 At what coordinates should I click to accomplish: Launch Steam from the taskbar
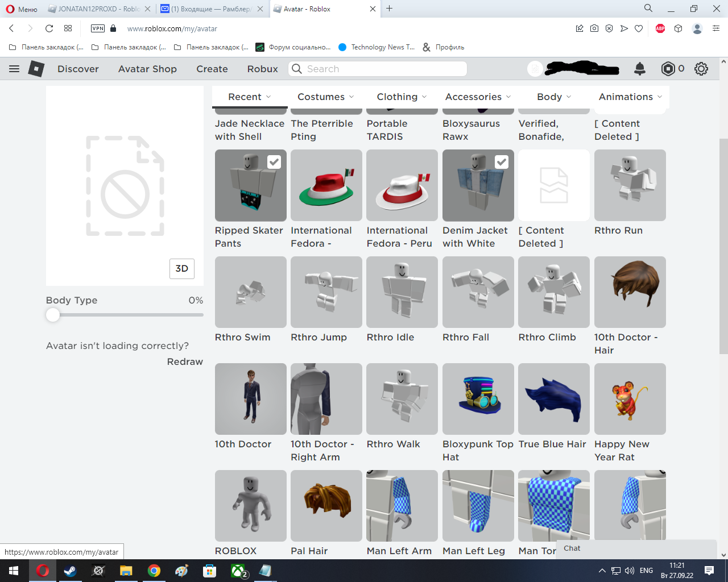click(x=71, y=571)
